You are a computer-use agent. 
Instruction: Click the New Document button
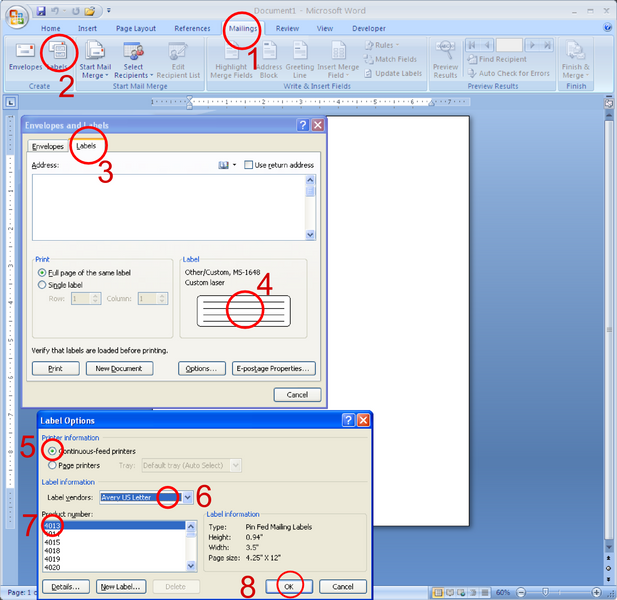[119, 369]
